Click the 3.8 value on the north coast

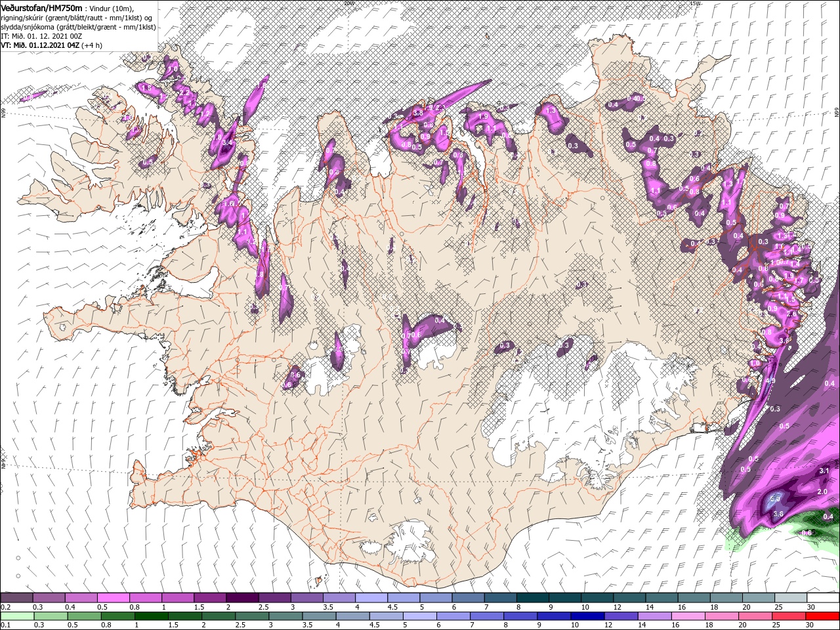pyautogui.click(x=417, y=114)
